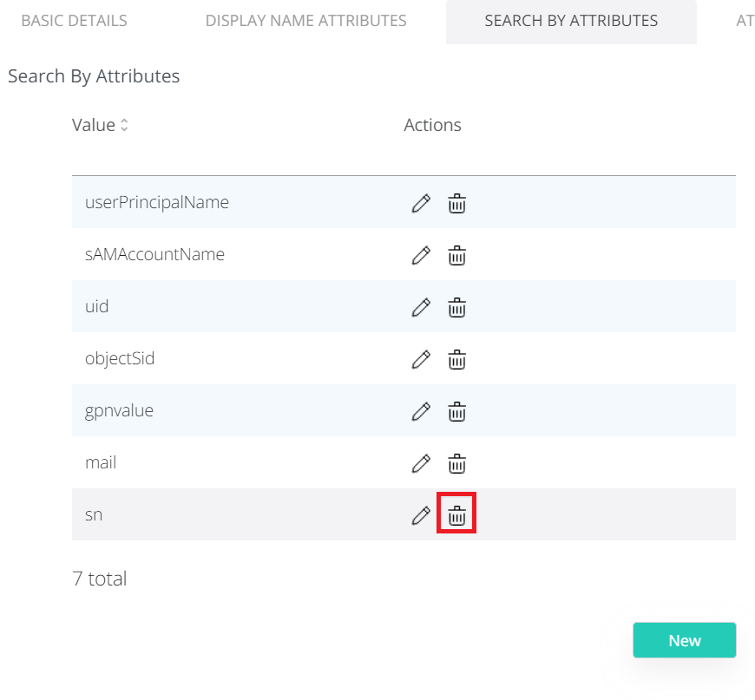This screenshot has width=755, height=700.
Task: Delete the gpnvalue attribute
Action: pyautogui.click(x=456, y=412)
